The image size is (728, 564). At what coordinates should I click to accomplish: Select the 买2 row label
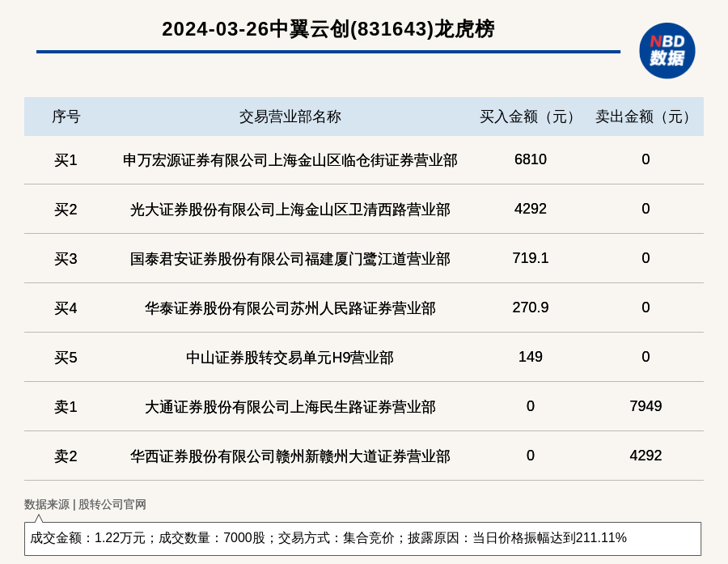(x=66, y=210)
